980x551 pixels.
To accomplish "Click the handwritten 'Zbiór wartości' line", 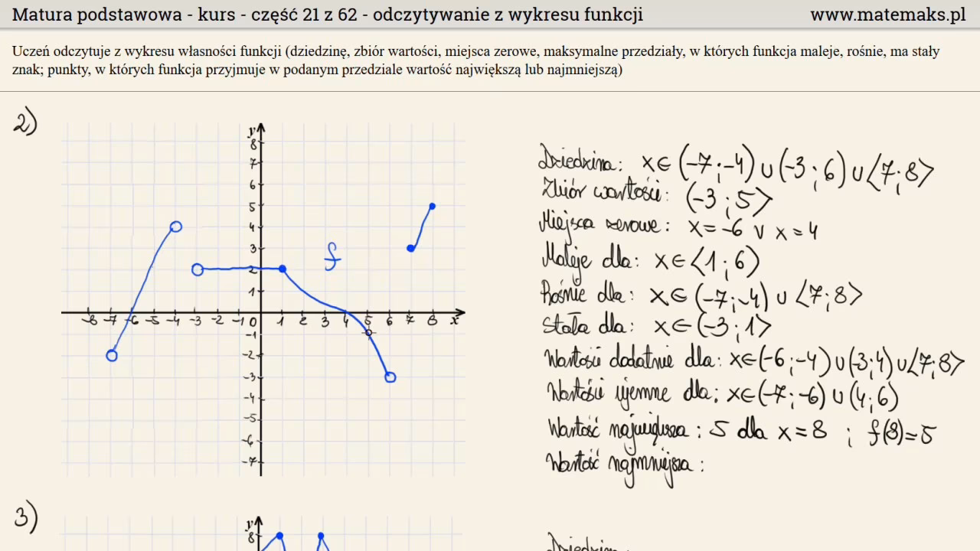I will pyautogui.click(x=655, y=196).
